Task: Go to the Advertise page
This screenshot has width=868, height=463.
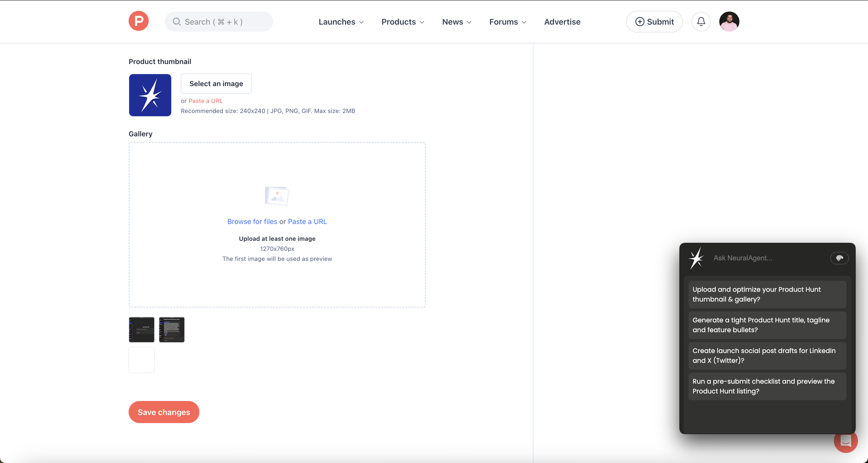Action: (x=562, y=22)
